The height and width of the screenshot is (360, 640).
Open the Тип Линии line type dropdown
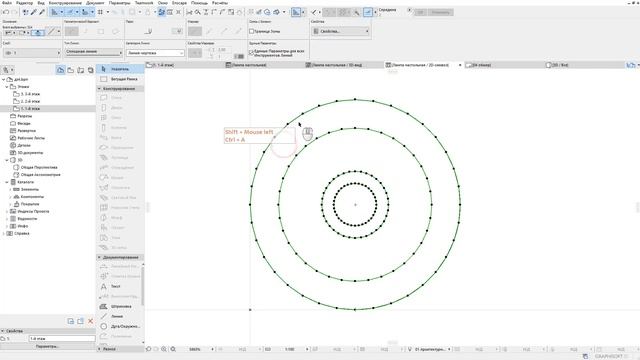click(x=93, y=52)
